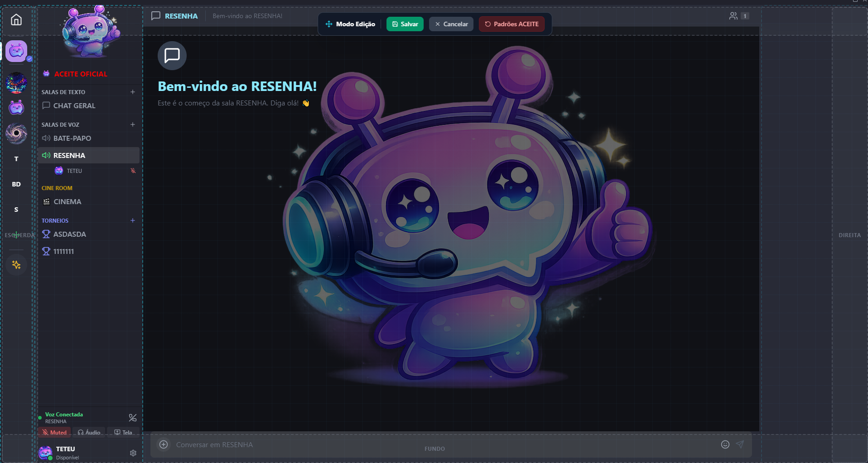Click the Voz Conectada status text
This screenshot has width=868, height=463.
point(64,414)
